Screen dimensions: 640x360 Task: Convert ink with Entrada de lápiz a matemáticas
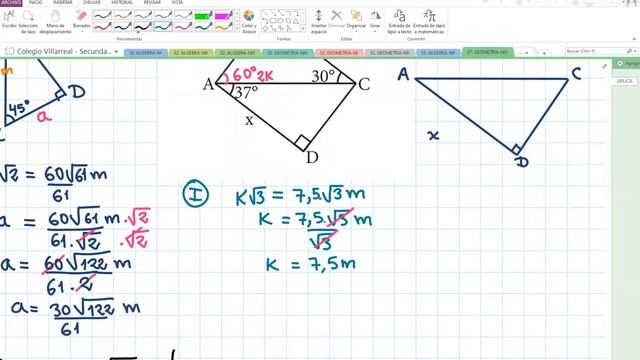429,21
